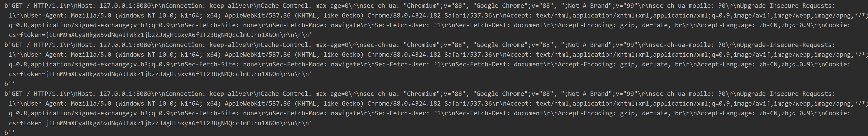
Task: Click Chrome/88.0.4324.182 in the second request
Action: [404, 55]
